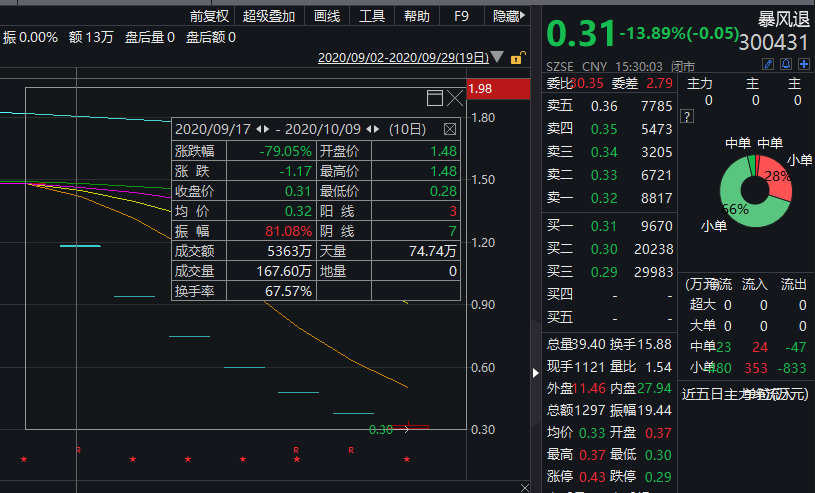Step end date 2020/10/09 forward one day
This screenshot has width=815, height=493.
[376, 129]
